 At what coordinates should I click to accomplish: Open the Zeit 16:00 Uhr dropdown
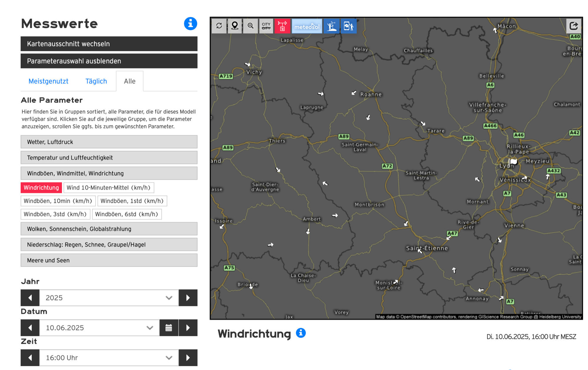[x=109, y=358]
